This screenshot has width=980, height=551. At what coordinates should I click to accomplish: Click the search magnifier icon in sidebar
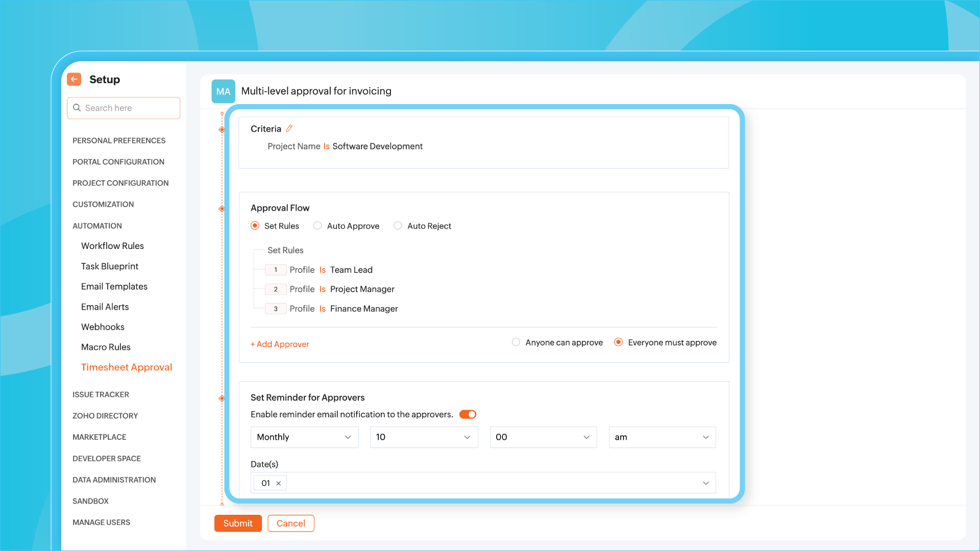(x=77, y=108)
